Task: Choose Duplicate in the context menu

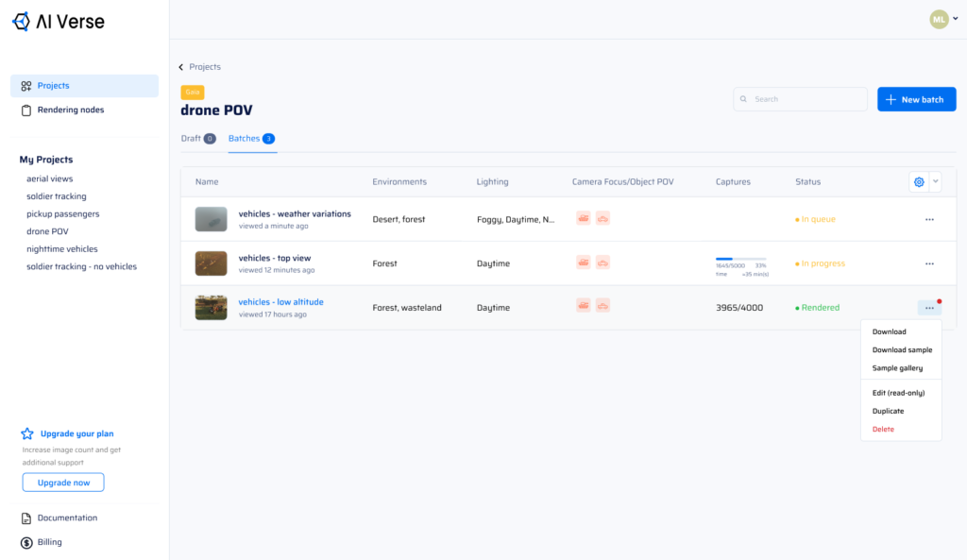Action: 888,412
